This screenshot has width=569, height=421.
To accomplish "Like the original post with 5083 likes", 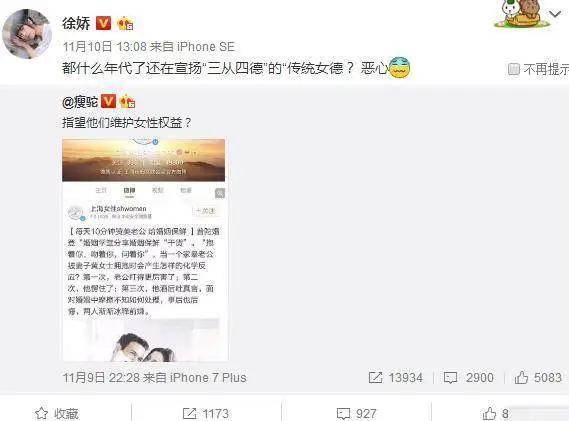I will tap(538, 377).
